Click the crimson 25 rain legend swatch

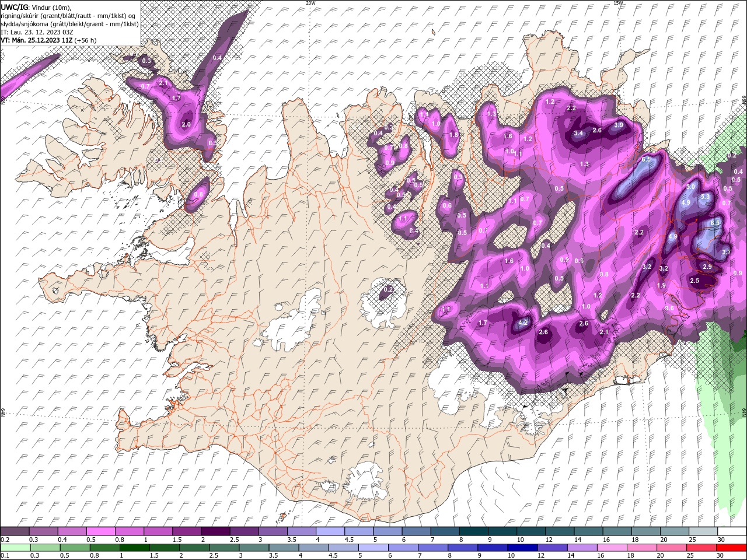[x=701, y=548]
